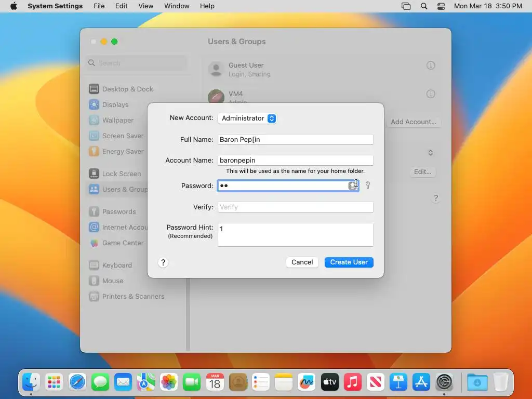Cancel the new account dialog
The width and height of the screenshot is (532, 399).
point(302,262)
